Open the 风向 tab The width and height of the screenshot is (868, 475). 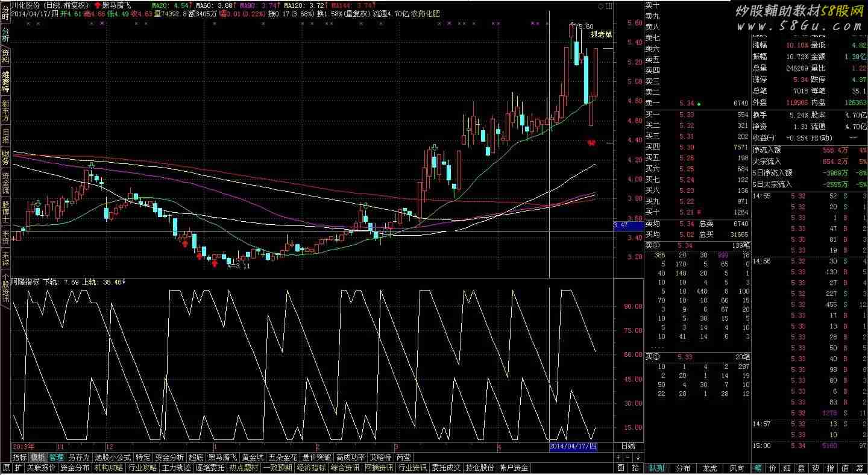point(737,468)
